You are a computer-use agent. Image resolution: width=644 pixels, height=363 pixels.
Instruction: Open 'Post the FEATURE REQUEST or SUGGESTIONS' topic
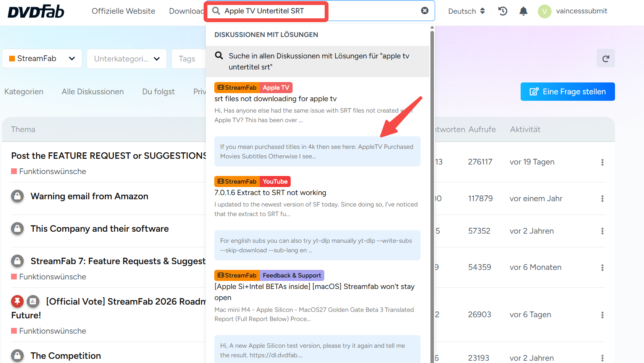click(x=109, y=156)
